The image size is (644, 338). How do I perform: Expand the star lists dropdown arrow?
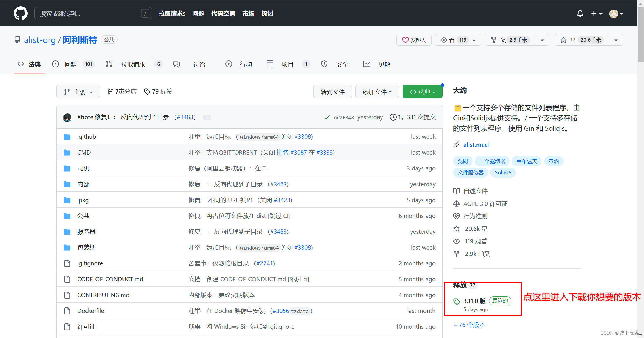[x=616, y=40]
